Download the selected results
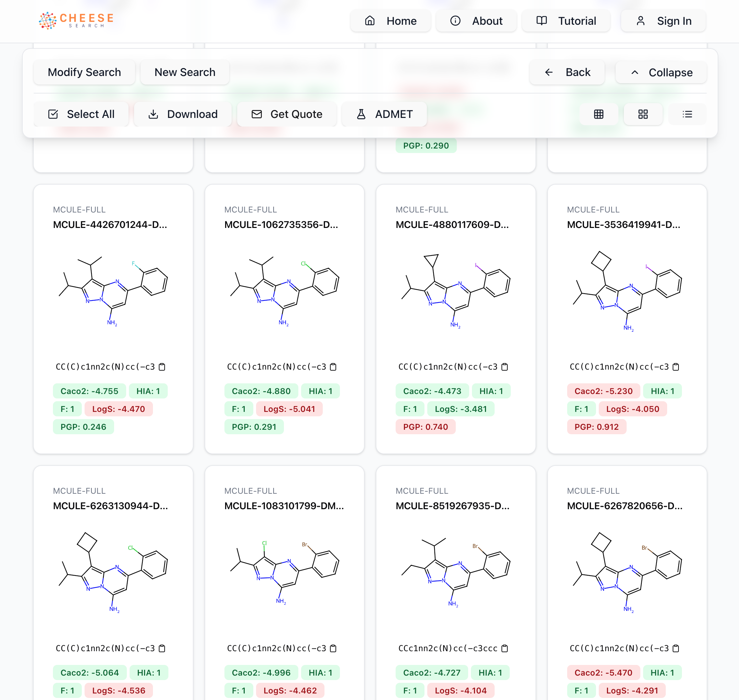Image resolution: width=739 pixels, height=700 pixels. (x=183, y=114)
